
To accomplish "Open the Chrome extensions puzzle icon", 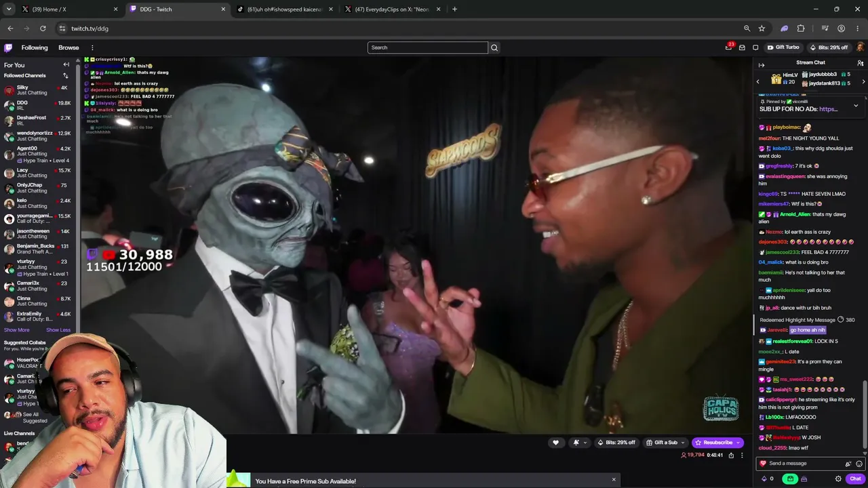I will (x=801, y=28).
